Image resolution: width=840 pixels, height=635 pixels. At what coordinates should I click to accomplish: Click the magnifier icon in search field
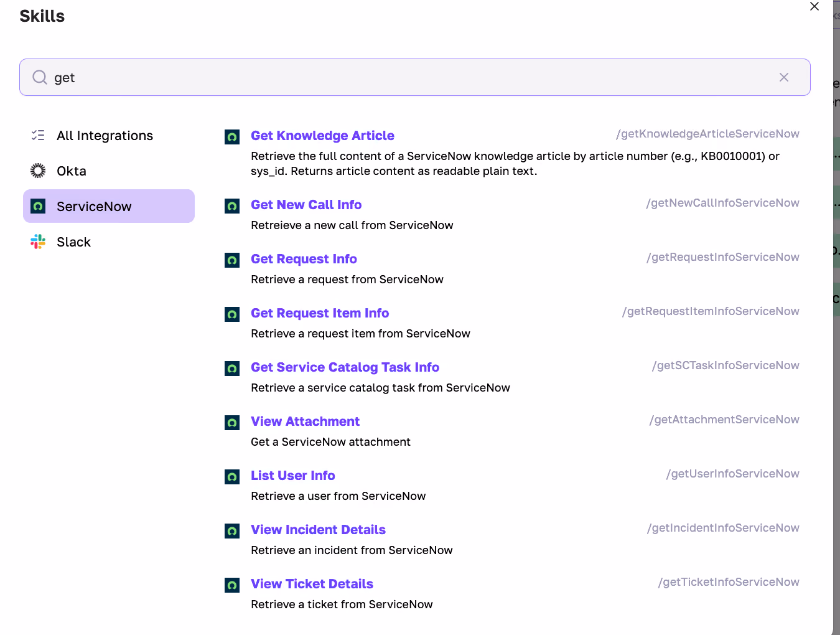coord(40,77)
